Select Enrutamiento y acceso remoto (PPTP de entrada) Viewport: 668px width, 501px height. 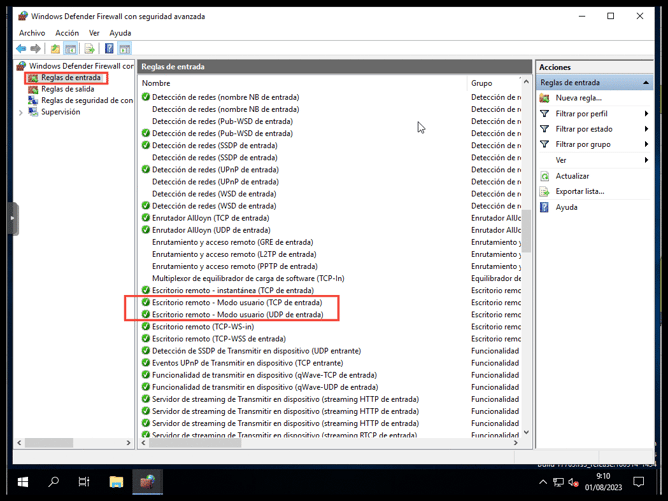(x=235, y=266)
